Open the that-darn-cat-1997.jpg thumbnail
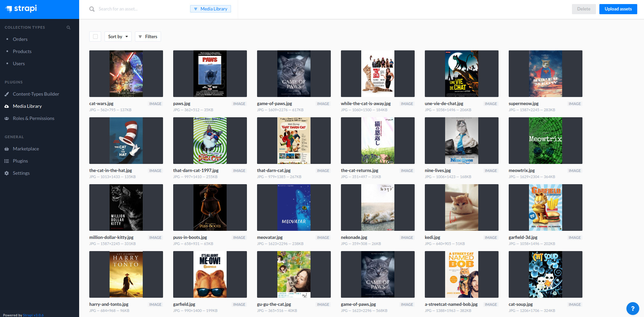Image resolution: width=644 pixels, height=317 pixels. click(210, 141)
